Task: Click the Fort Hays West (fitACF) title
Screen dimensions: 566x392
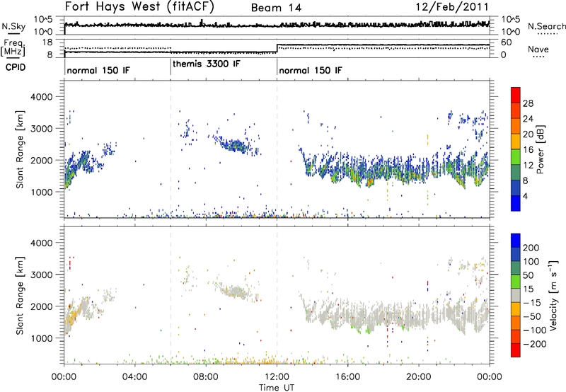Action: 139,6
